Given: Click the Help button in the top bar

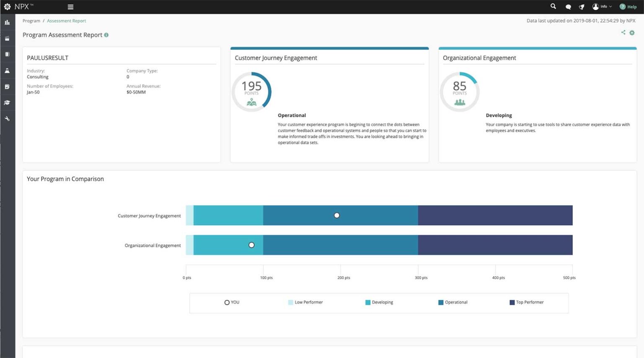Looking at the screenshot, I should [628, 6].
